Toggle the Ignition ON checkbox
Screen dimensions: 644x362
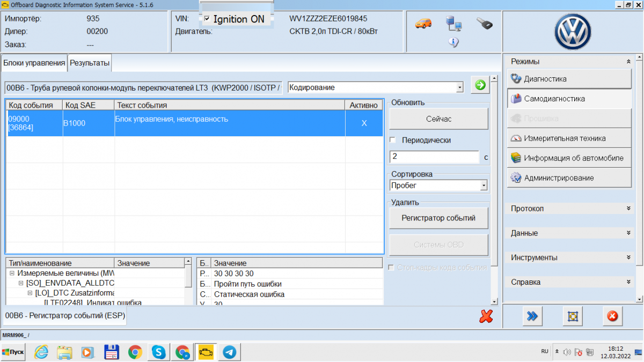[x=207, y=19]
